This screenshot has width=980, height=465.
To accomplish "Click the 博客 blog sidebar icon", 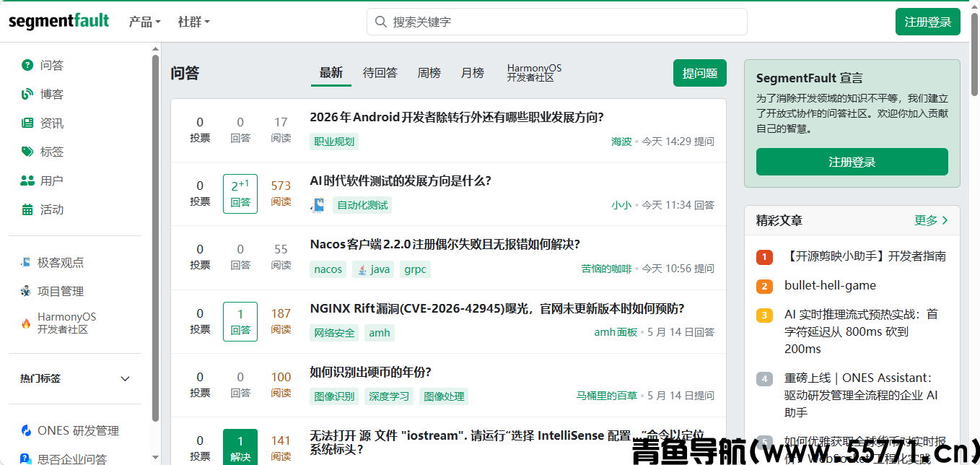I will [x=27, y=94].
